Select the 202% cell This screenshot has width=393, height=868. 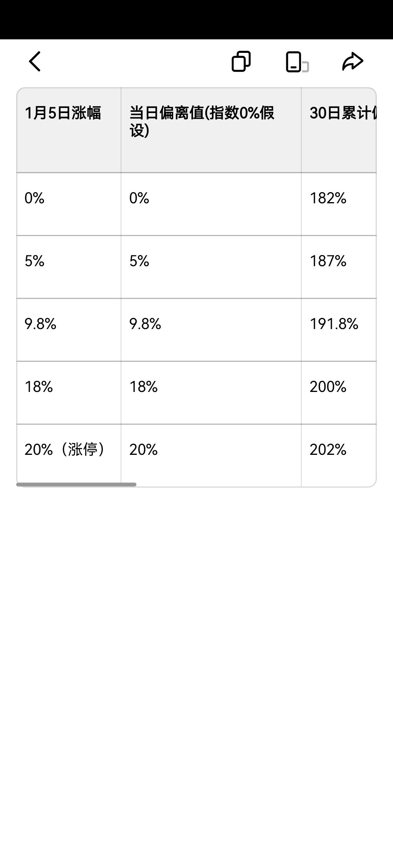click(x=328, y=450)
